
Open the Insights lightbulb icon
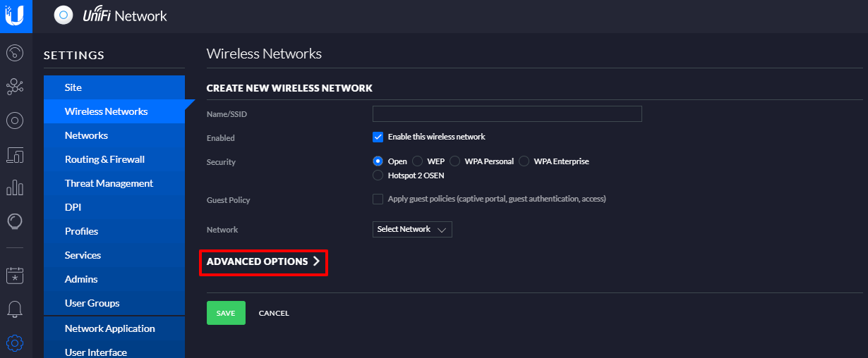(15, 222)
